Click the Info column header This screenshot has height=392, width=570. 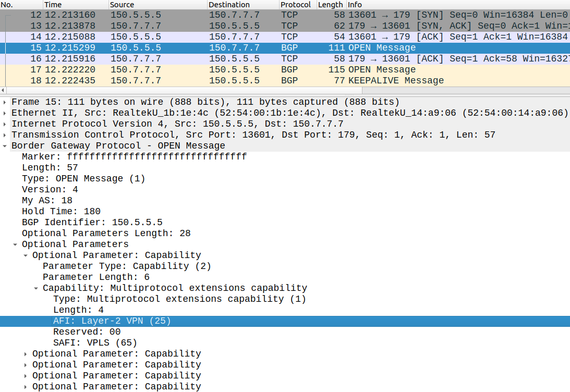coord(458,5)
